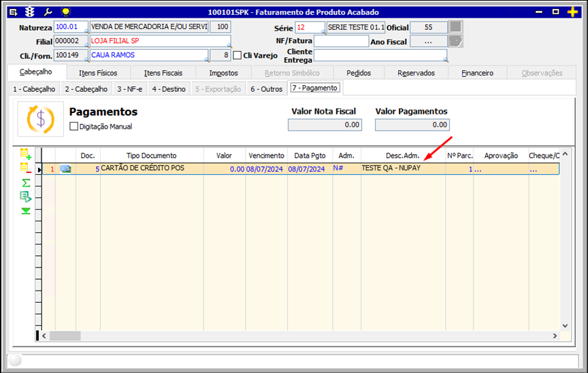The height and width of the screenshot is (373, 588).
Task: Click the Série field showing 12
Action: [310, 27]
